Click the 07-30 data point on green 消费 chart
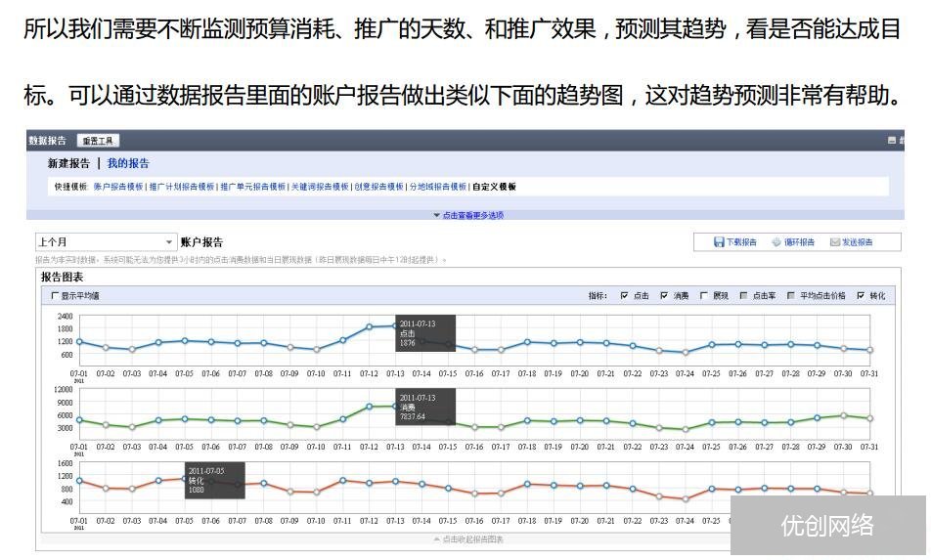Screen dimensions: 931x560 843,416
